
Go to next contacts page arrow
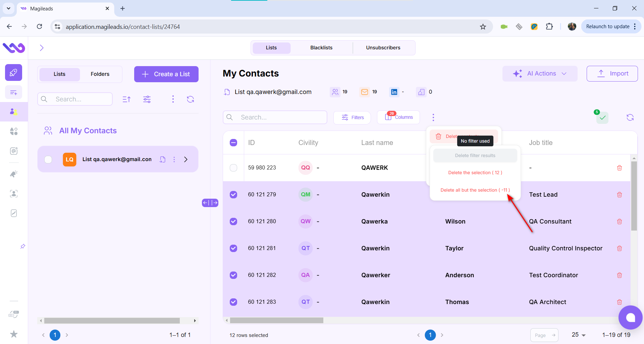click(x=442, y=335)
